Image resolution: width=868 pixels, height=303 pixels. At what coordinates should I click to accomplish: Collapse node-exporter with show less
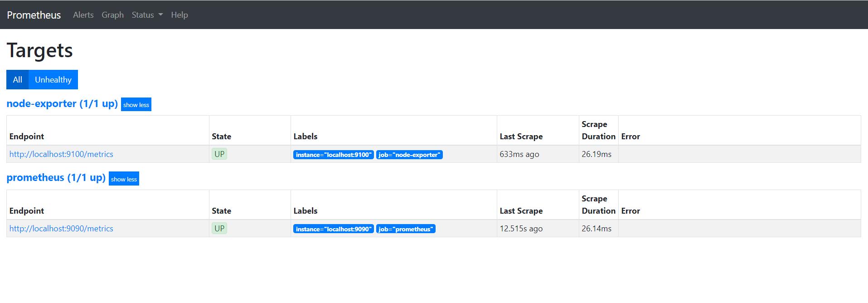(x=136, y=105)
